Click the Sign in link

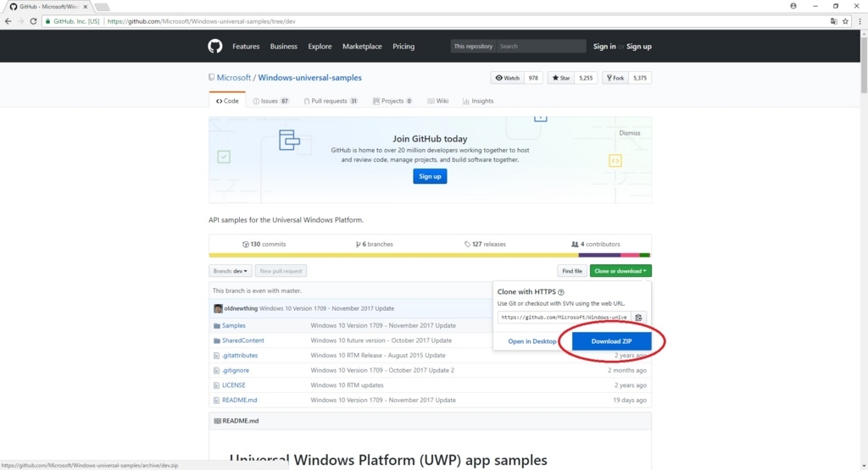604,47
